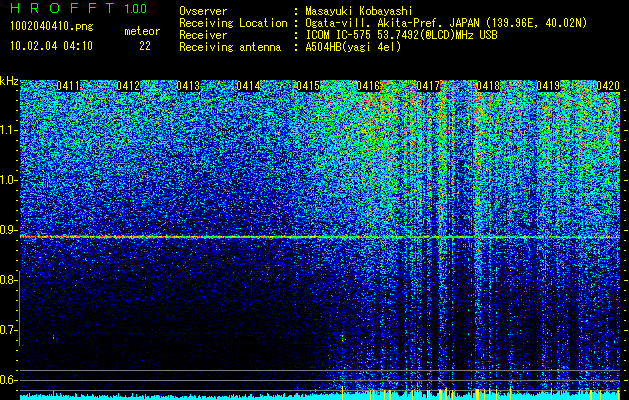Click the 0415 time marker
This screenshot has width=629, height=400.
(308, 86)
